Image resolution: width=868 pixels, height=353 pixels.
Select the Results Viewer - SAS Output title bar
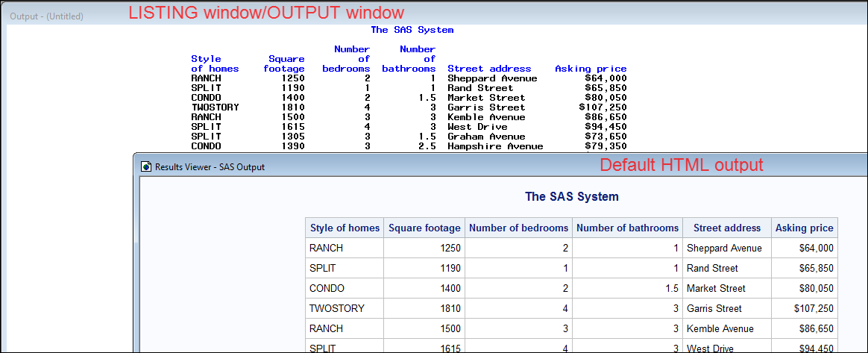click(210, 167)
